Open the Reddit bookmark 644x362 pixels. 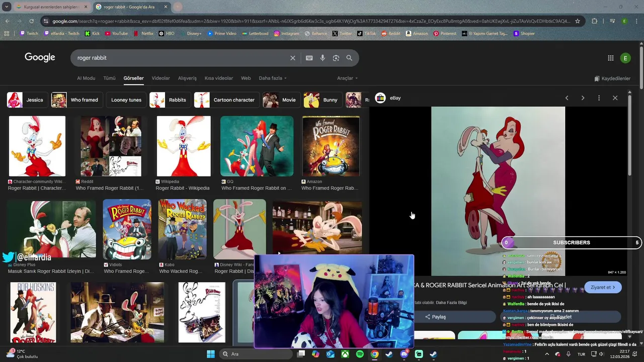point(391,34)
